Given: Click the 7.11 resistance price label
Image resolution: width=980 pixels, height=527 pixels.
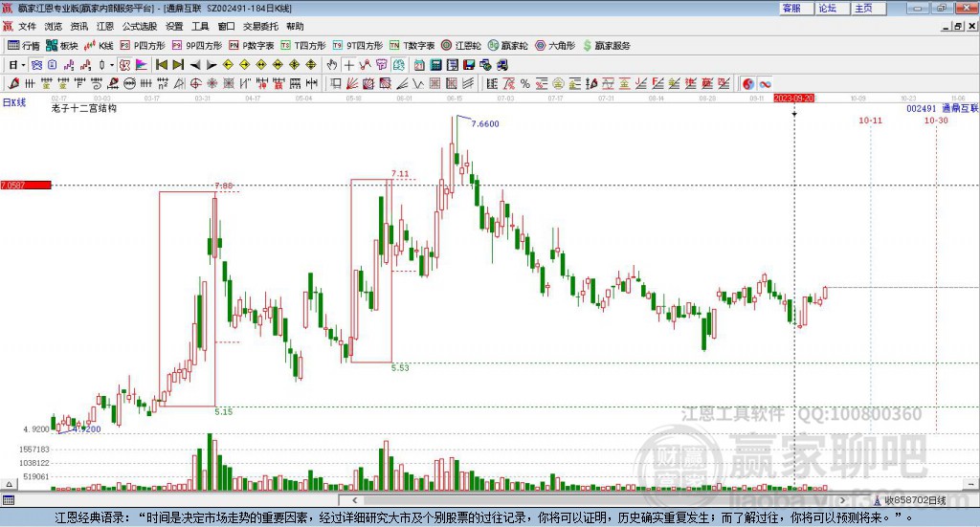Looking at the screenshot, I should 400,173.
